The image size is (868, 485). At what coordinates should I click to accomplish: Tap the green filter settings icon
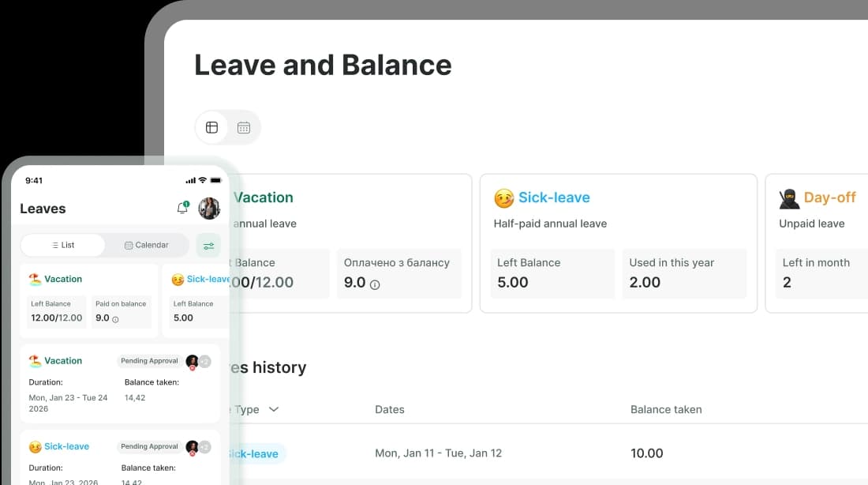pos(208,246)
